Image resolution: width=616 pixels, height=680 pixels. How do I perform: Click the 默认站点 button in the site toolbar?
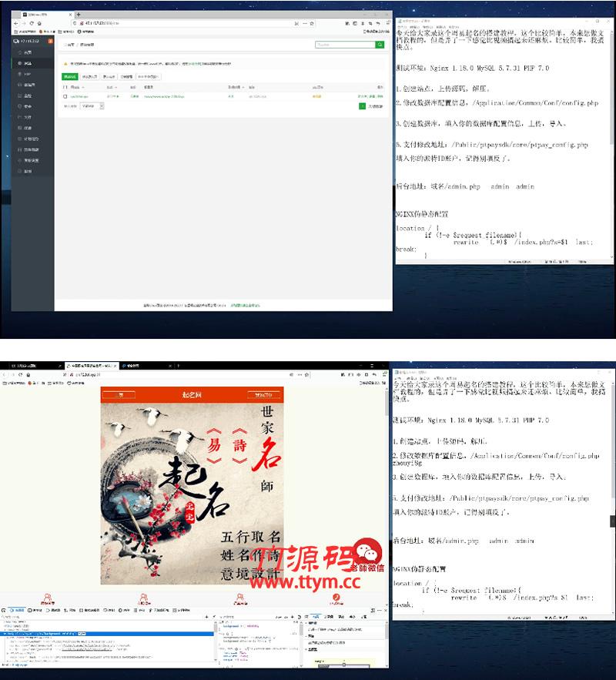(x=109, y=77)
